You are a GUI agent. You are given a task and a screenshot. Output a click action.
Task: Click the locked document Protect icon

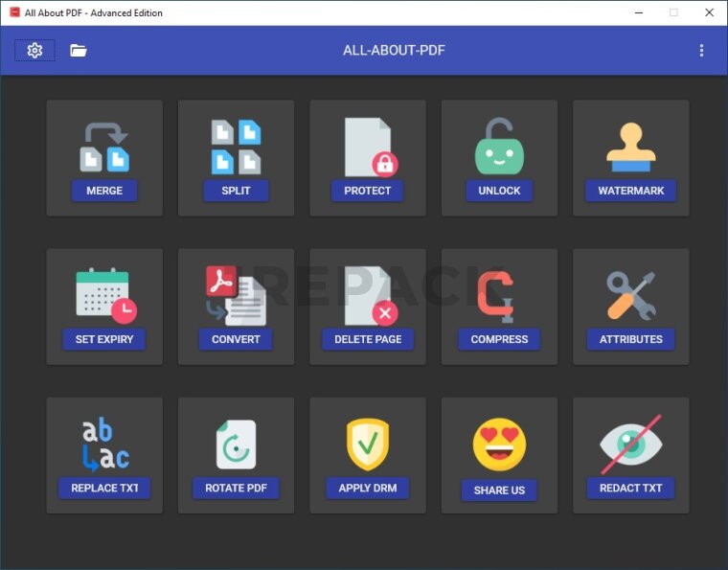pos(369,147)
